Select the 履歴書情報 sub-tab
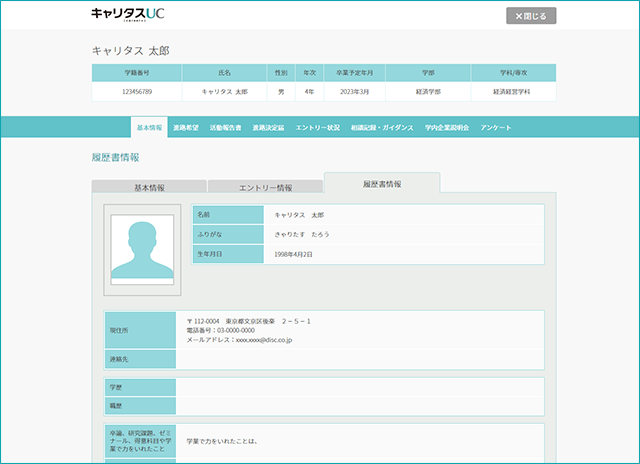This screenshot has width=640, height=464. 382,184
